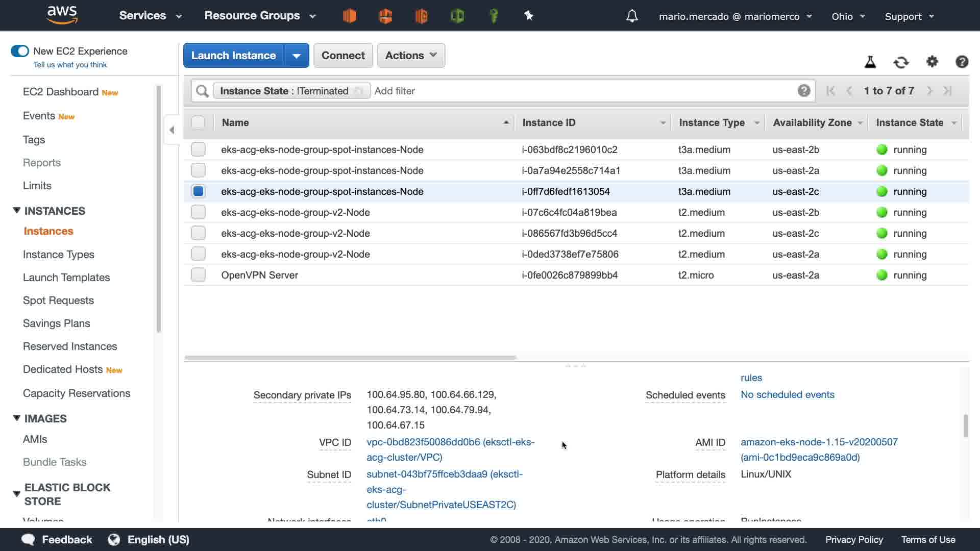Click the notifications bell icon
This screenshot has width=980, height=551.
632,16
